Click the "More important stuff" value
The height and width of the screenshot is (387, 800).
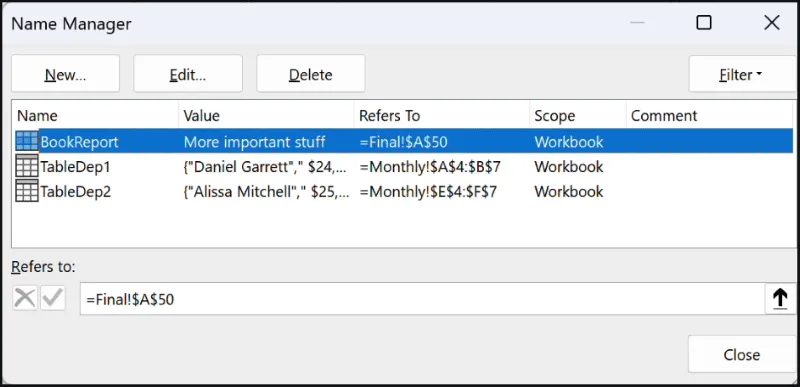(255, 142)
